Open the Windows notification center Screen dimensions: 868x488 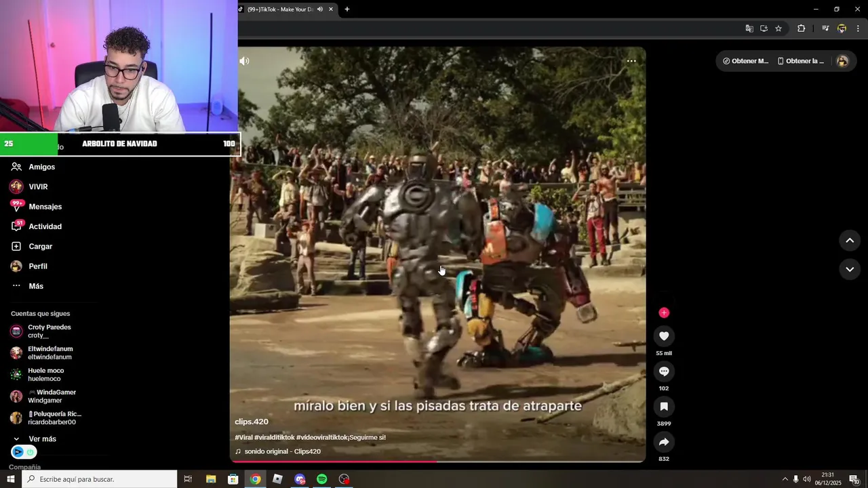[x=854, y=479]
